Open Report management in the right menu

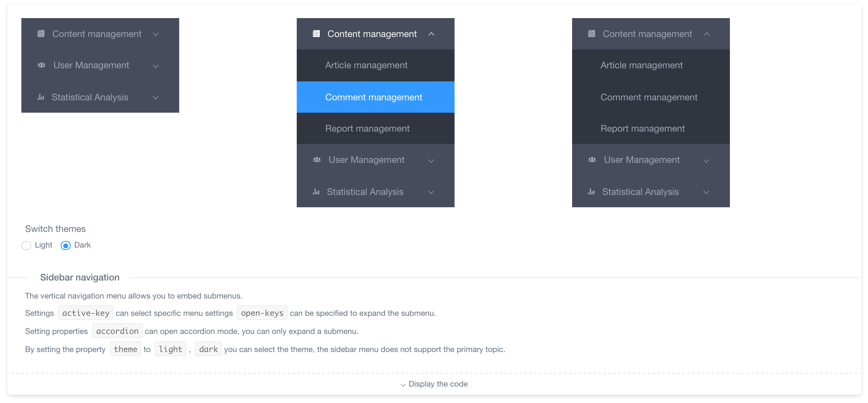[642, 128]
